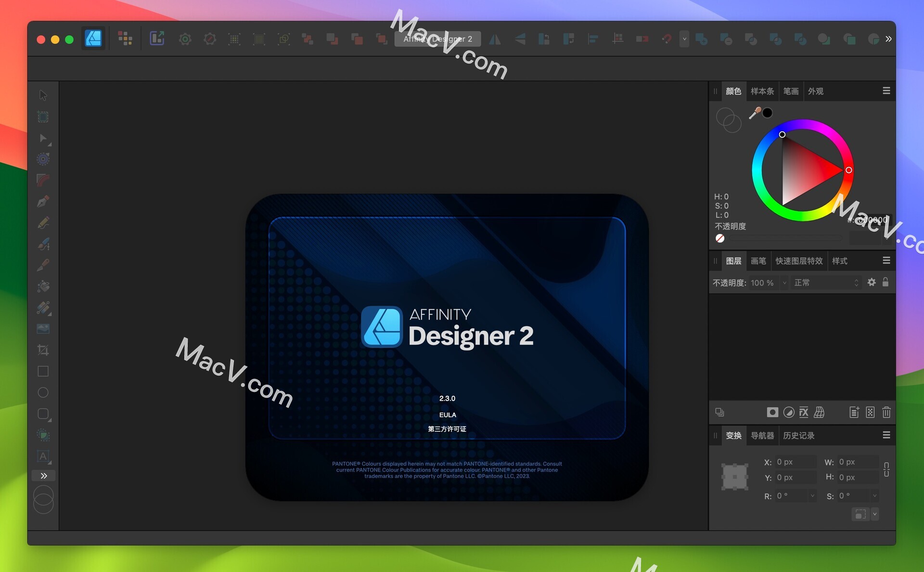The image size is (924, 572).
Task: Toggle the transform aspect ratio link
Action: [x=886, y=469]
